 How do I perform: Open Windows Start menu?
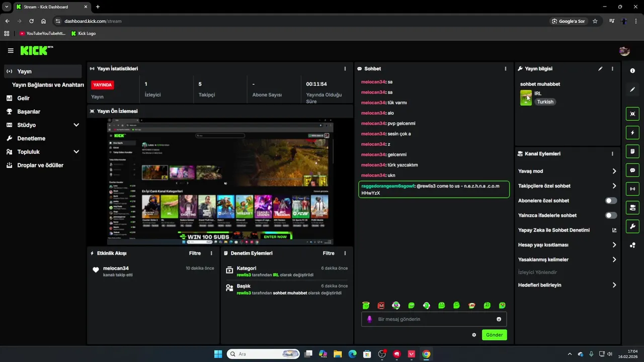tap(218, 354)
